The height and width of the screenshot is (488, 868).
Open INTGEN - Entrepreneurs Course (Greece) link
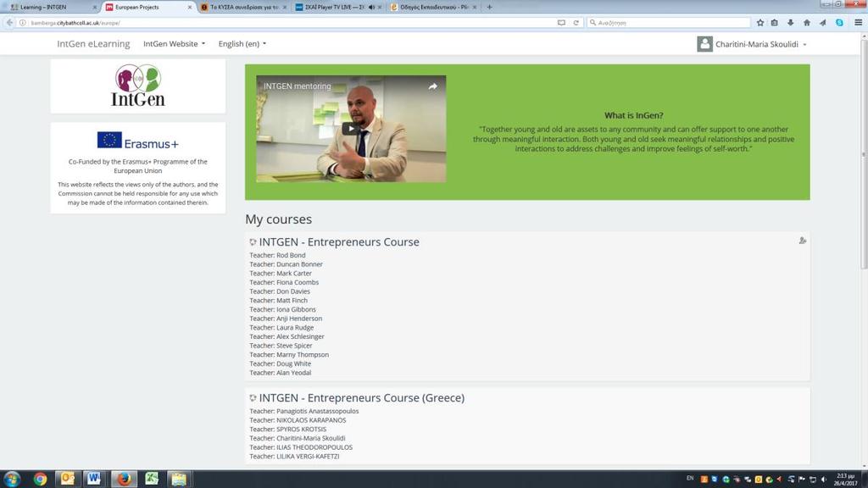361,397
